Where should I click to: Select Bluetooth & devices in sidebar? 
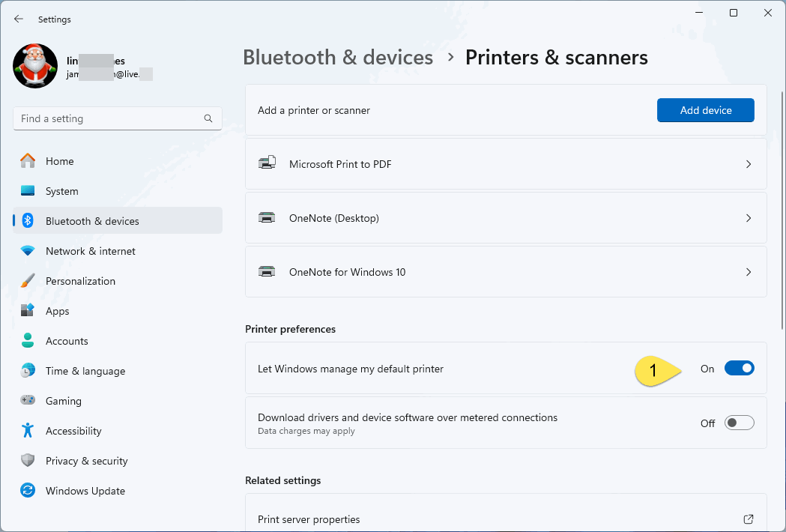pos(118,220)
